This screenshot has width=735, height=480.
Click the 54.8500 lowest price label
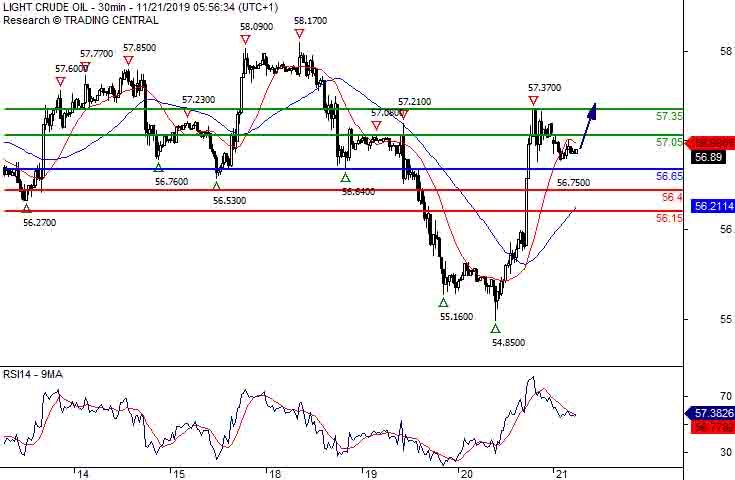(509, 343)
